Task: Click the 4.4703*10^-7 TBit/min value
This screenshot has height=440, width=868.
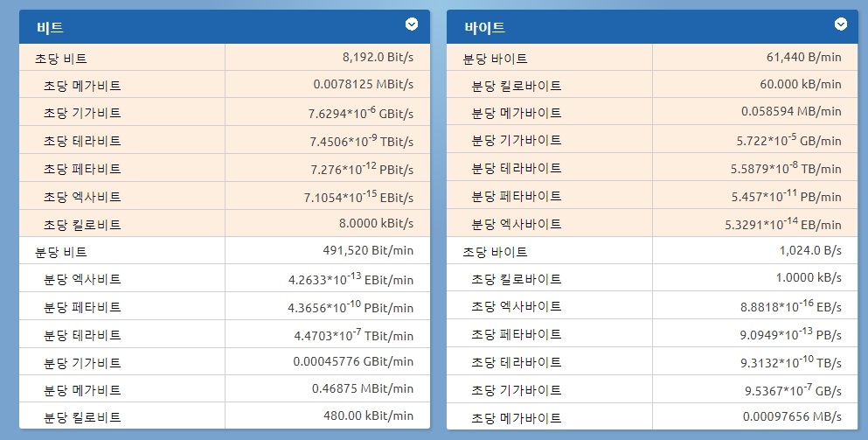Action: click(x=354, y=334)
